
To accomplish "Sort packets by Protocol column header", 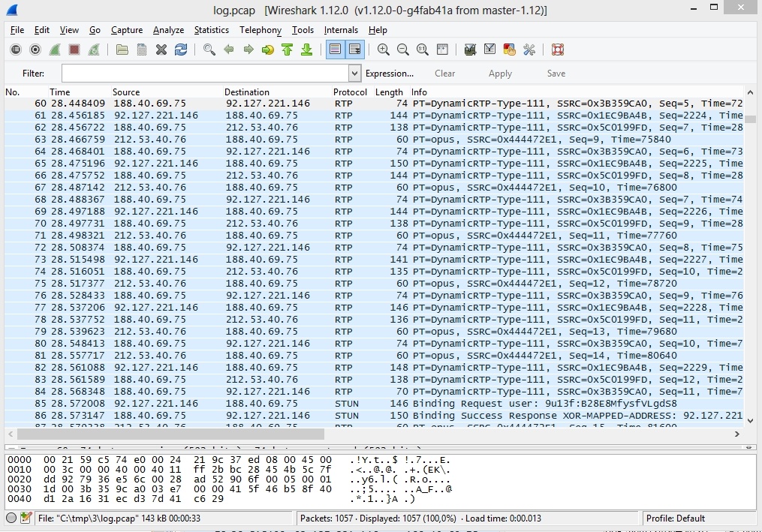I will click(350, 92).
